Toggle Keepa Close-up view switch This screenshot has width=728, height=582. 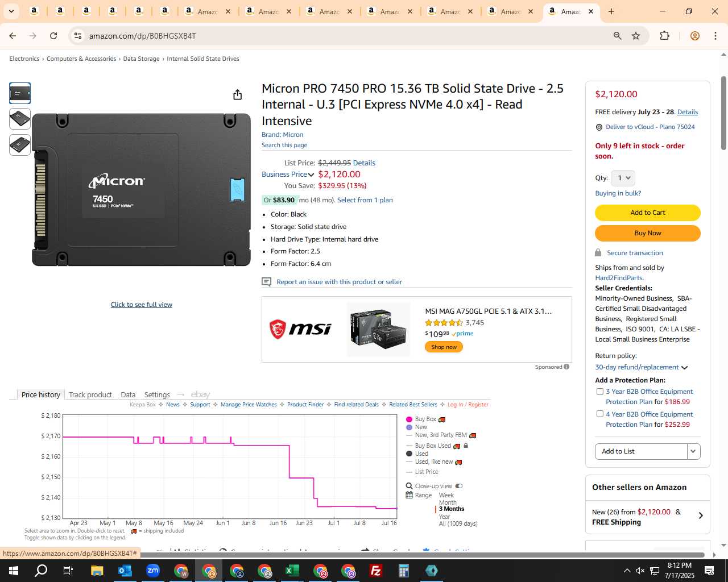(459, 486)
